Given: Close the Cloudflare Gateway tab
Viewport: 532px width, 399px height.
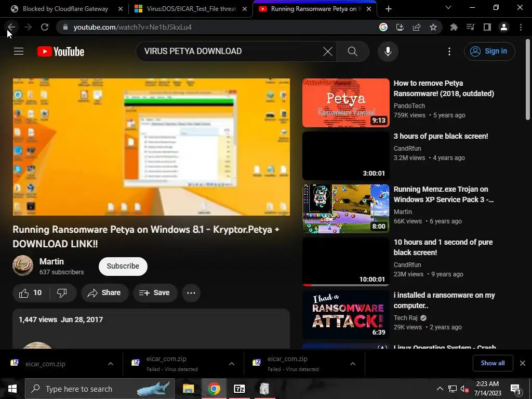Looking at the screenshot, I should point(121,9).
